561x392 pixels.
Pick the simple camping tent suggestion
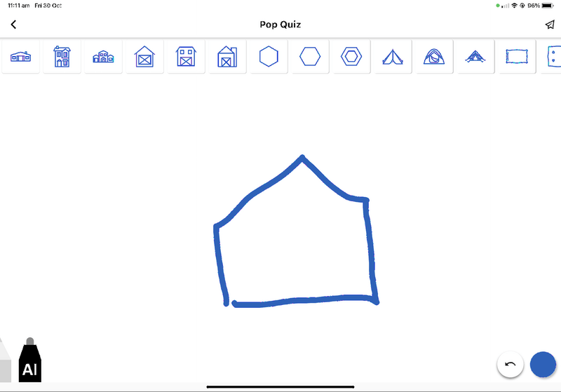point(393,57)
